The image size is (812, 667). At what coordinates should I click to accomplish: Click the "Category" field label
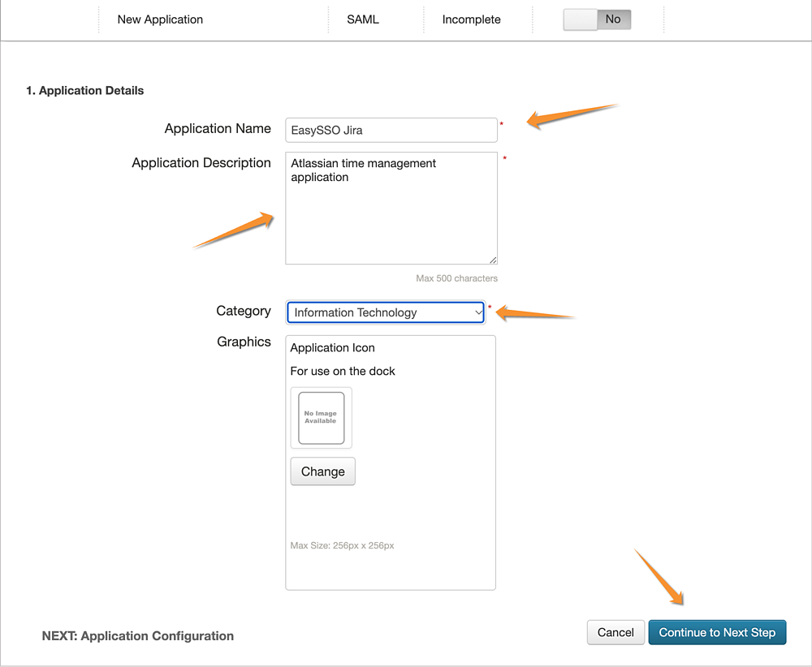(244, 311)
